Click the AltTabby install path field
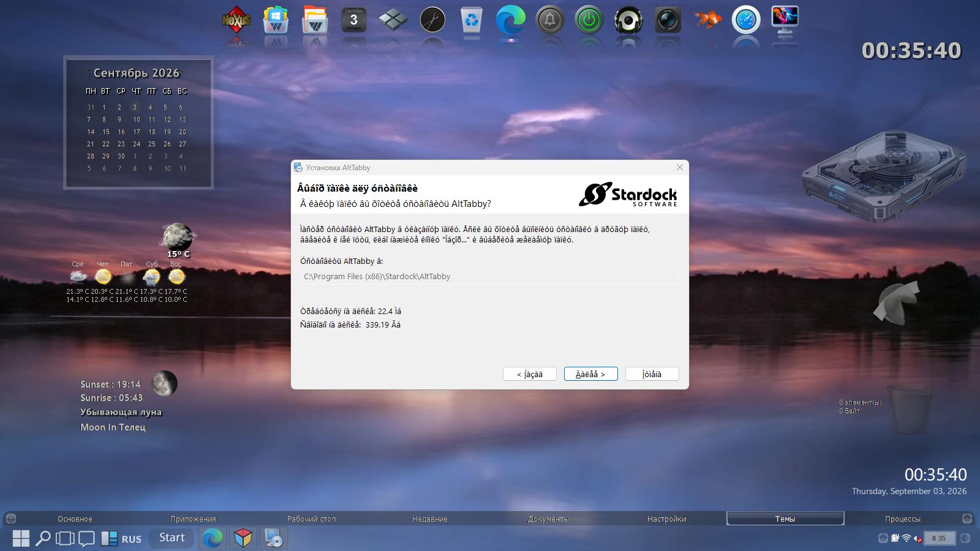Image resolution: width=980 pixels, height=551 pixels. [489, 277]
